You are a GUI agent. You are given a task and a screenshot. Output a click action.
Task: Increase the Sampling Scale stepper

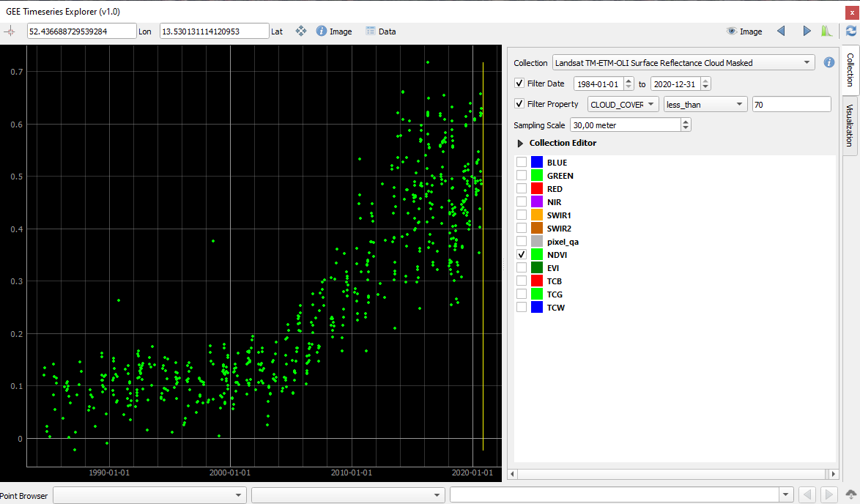click(x=686, y=122)
